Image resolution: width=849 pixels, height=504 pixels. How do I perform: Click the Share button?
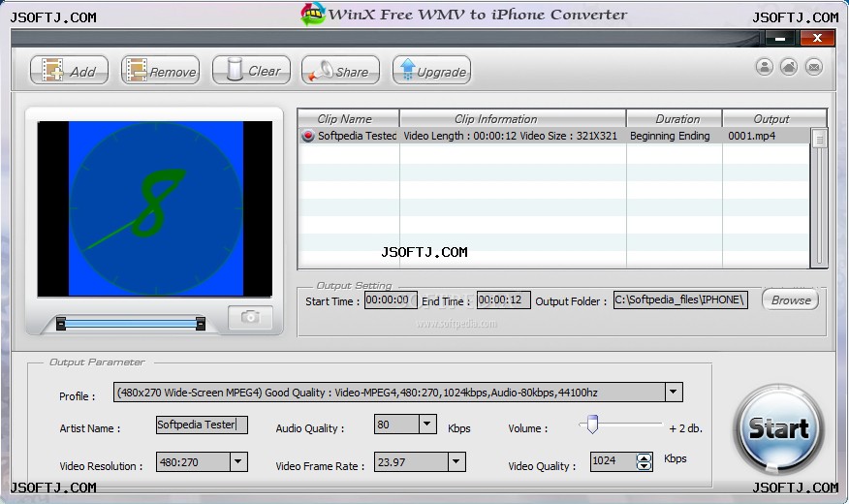coord(340,71)
